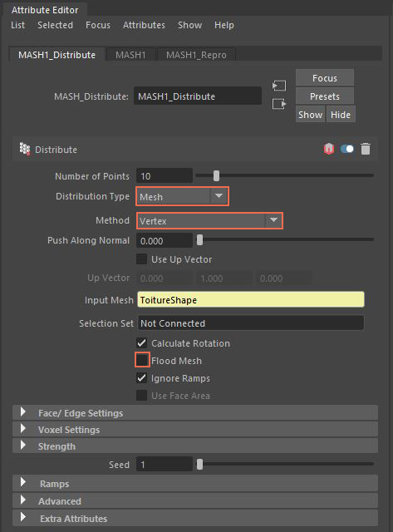Click the go to input connection icon
Screen dimensions: 393x532
tap(279, 86)
